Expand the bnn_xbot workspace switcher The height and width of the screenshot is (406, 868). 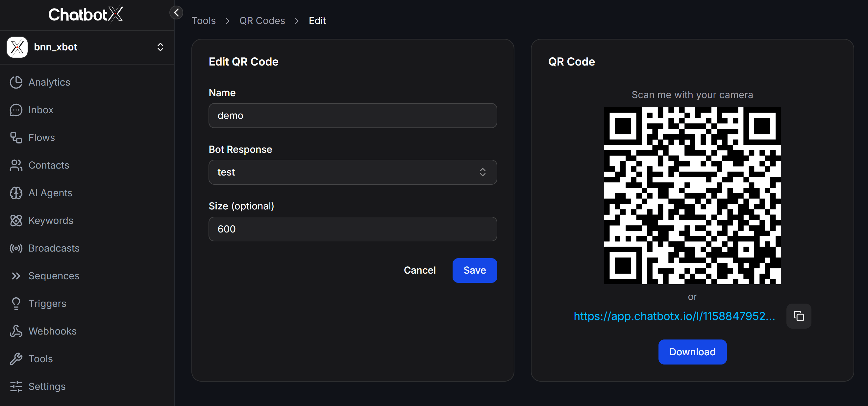pos(87,47)
